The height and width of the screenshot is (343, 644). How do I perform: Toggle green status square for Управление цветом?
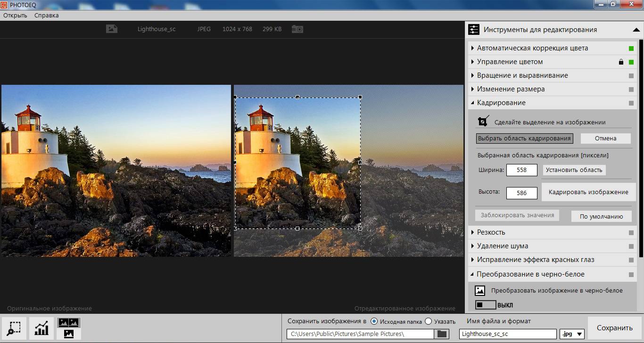(x=631, y=62)
